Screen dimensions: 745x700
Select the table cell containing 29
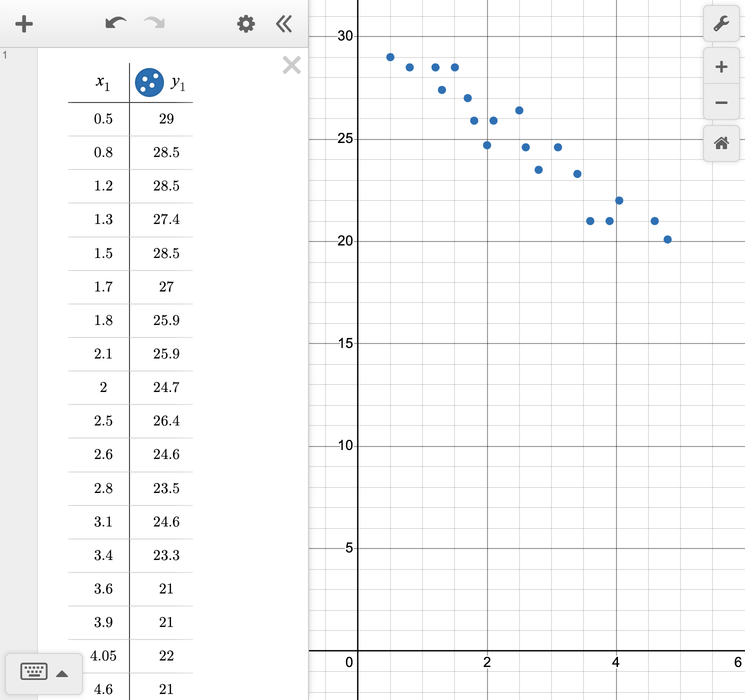(x=167, y=119)
